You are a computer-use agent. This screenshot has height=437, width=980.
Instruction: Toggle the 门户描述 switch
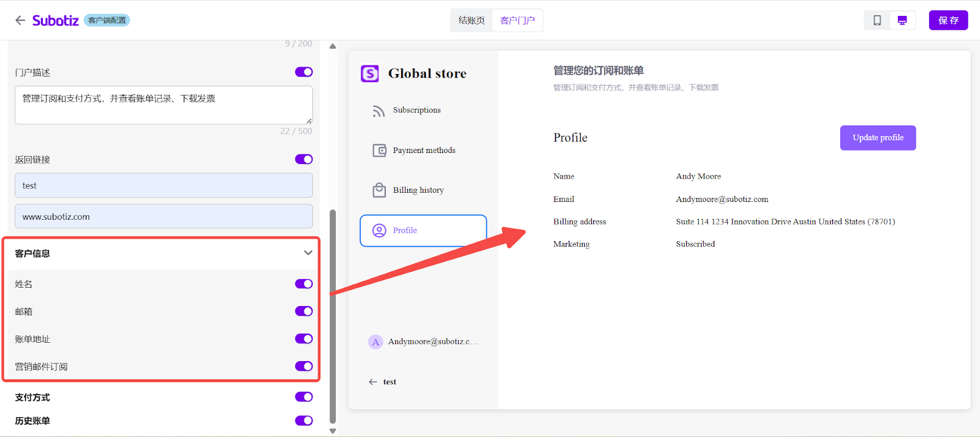(304, 72)
